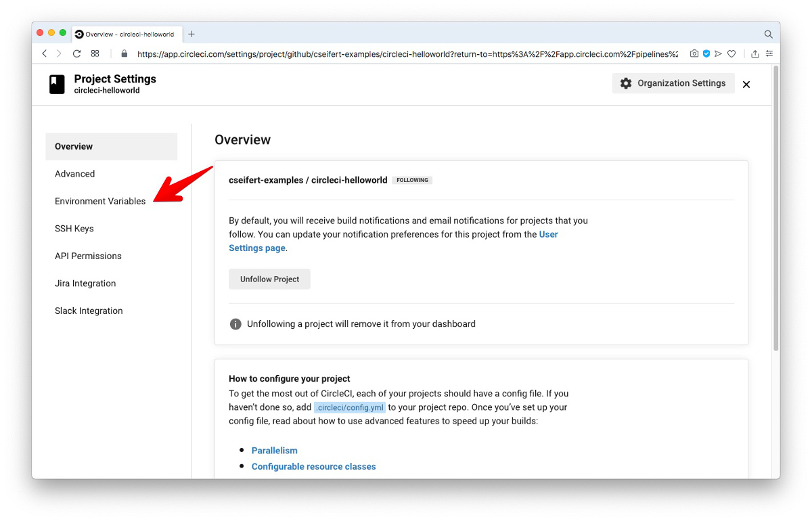812x521 pixels.
Task: Open Organization Settings button
Action: point(673,83)
